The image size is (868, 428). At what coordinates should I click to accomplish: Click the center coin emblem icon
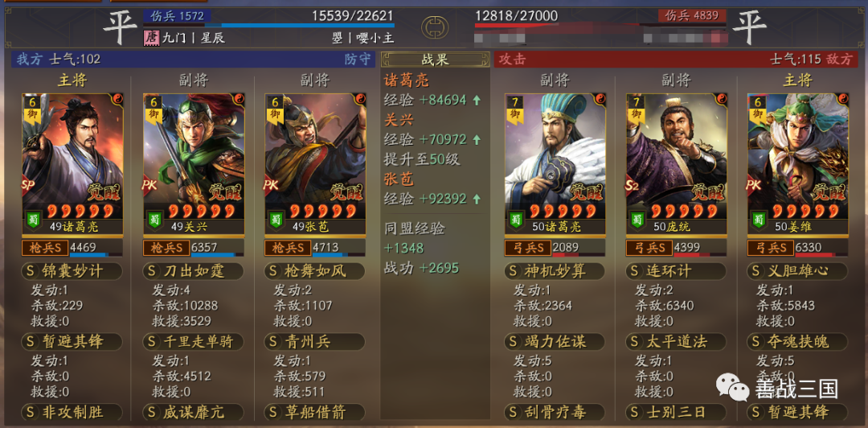coord(435,26)
